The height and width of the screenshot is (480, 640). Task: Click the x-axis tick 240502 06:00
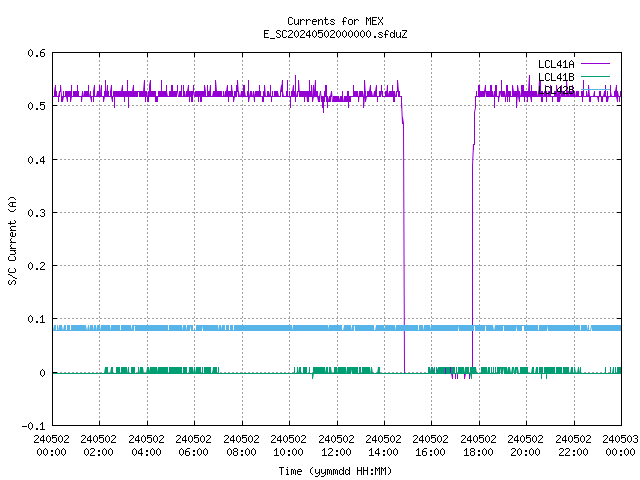pos(193,445)
